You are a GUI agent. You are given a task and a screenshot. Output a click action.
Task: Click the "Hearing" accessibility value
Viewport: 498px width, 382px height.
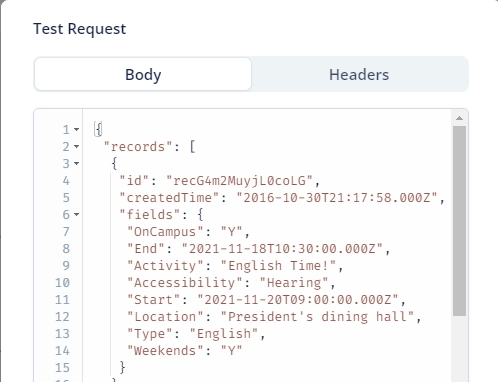[294, 283]
